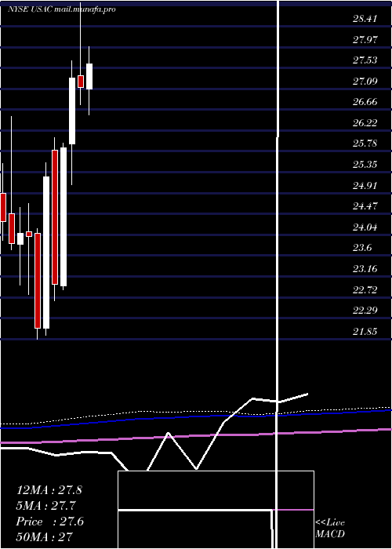Click the 26.22 price axis label
The width and height of the screenshot is (392, 549).
click(x=365, y=123)
